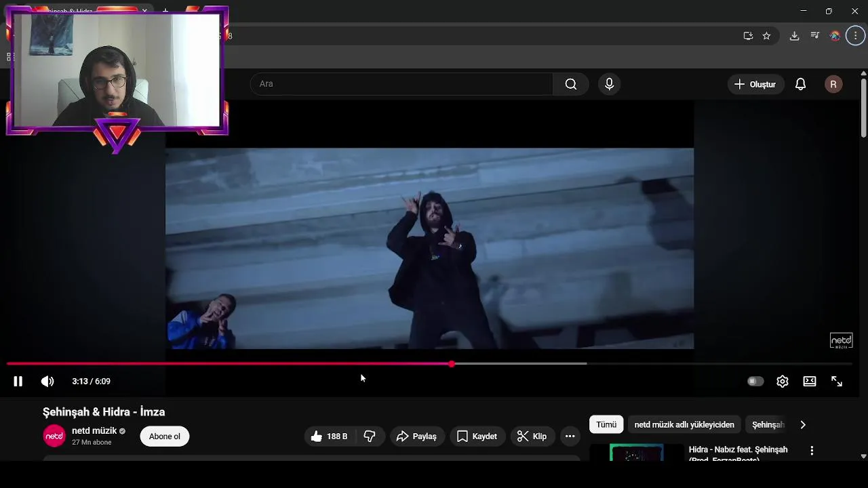The width and height of the screenshot is (868, 488).
Task: Dislike the video with thumbs down
Action: [370, 436]
